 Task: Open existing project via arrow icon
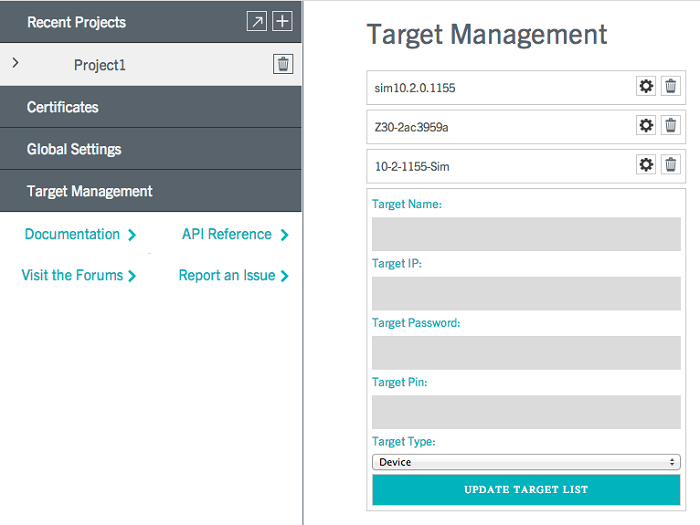(x=257, y=21)
